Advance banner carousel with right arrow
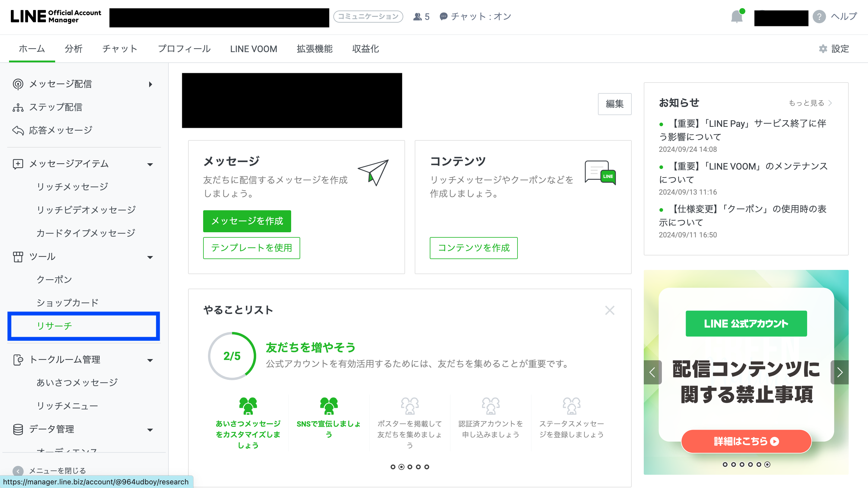Image resolution: width=868 pixels, height=488 pixels. click(x=839, y=372)
